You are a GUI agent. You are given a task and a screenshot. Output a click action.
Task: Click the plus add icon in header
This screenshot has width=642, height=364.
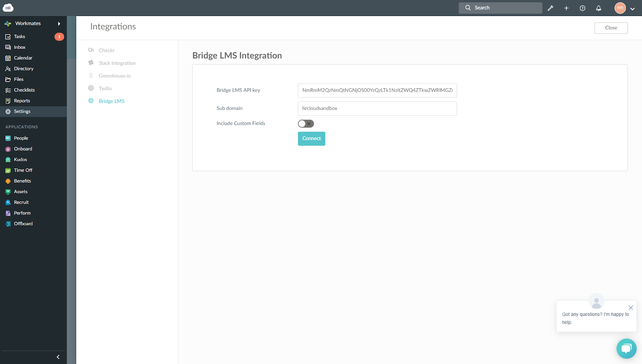(x=567, y=8)
